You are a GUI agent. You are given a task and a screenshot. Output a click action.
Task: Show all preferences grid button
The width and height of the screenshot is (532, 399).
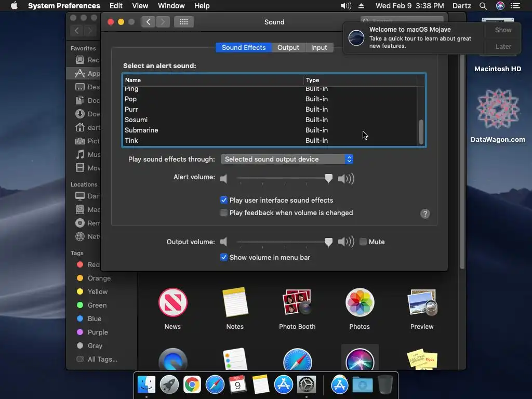184,22
